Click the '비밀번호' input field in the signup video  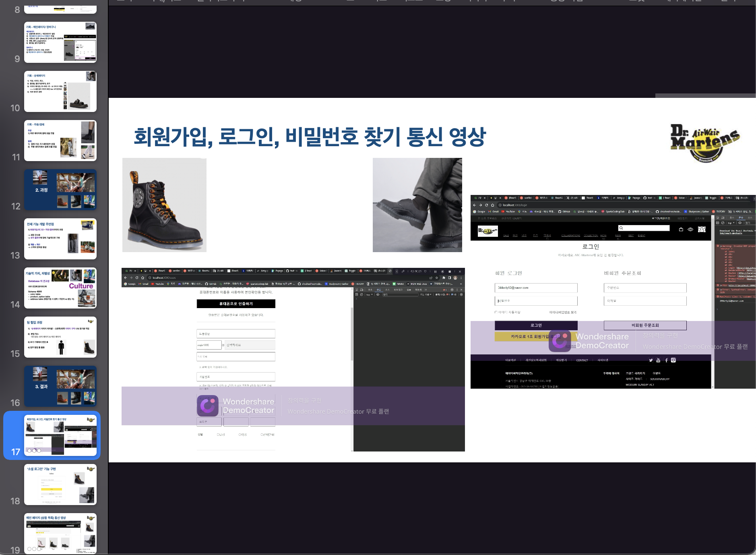click(236, 377)
